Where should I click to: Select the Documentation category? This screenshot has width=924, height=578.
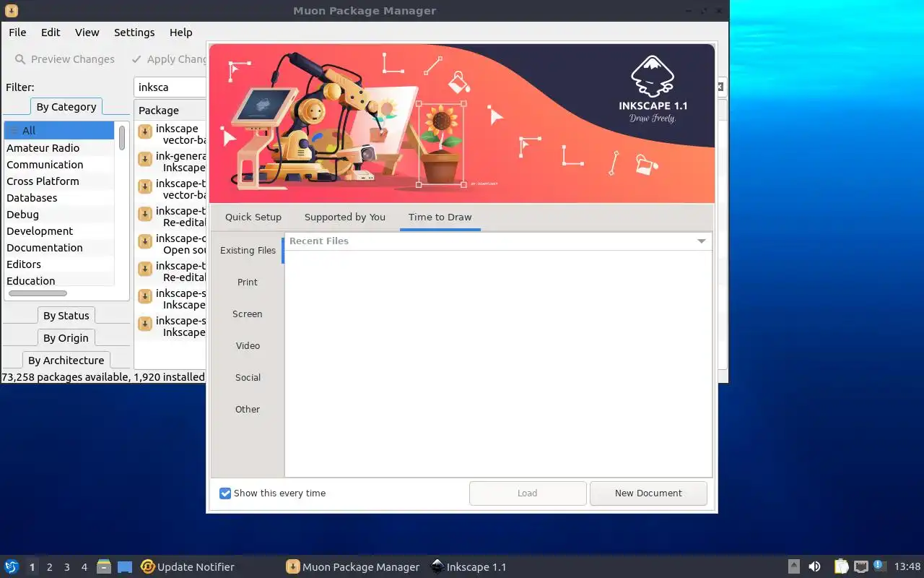click(x=58, y=248)
